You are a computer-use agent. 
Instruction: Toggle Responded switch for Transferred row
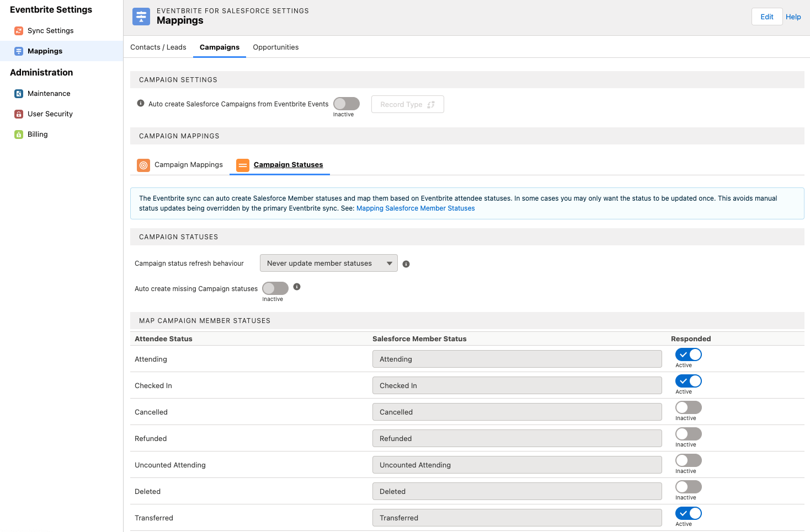coord(689,513)
